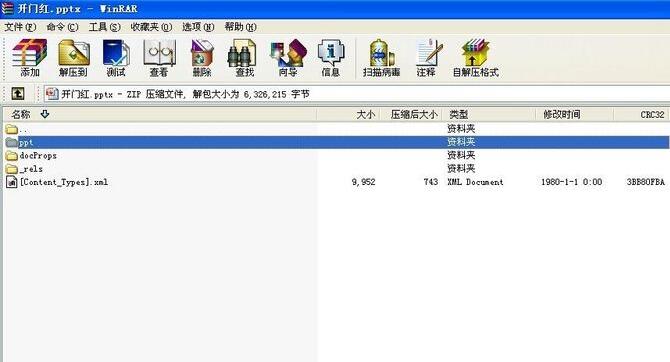
Task: Click the XML Document type cell
Action: (475, 182)
